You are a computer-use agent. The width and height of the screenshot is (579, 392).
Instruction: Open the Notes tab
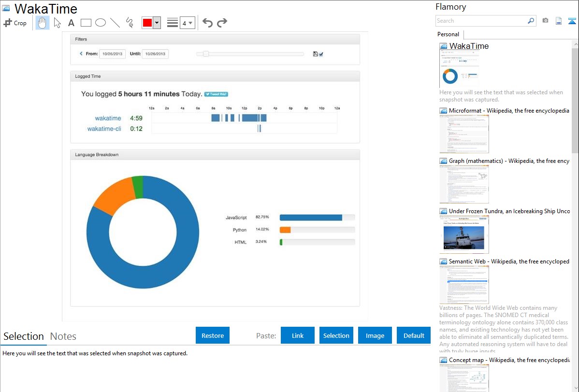63,336
